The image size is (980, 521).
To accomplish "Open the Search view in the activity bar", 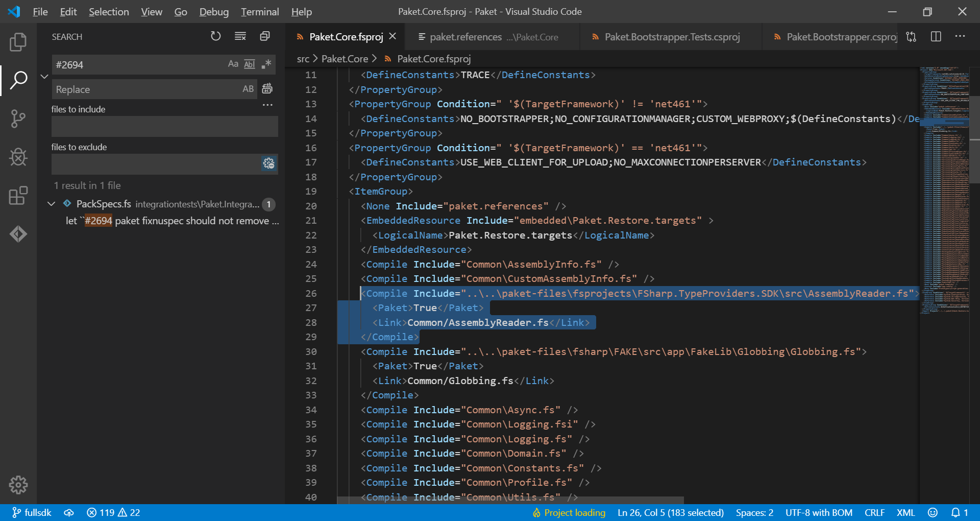I will 18,80.
